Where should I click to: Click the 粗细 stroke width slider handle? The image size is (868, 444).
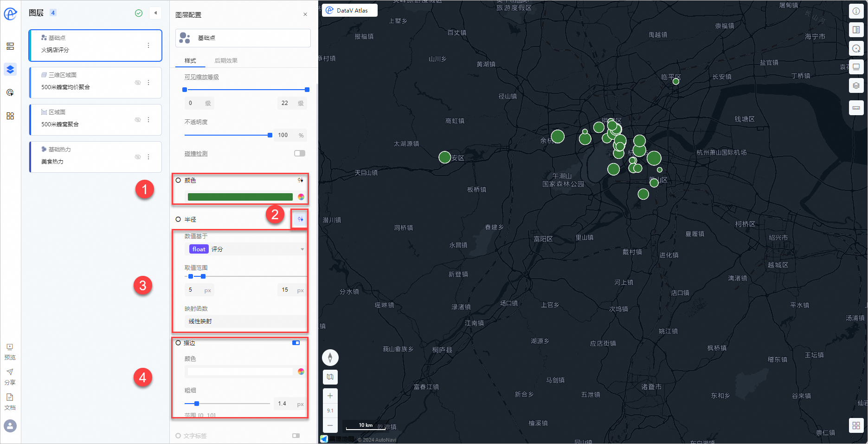pyautogui.click(x=197, y=404)
